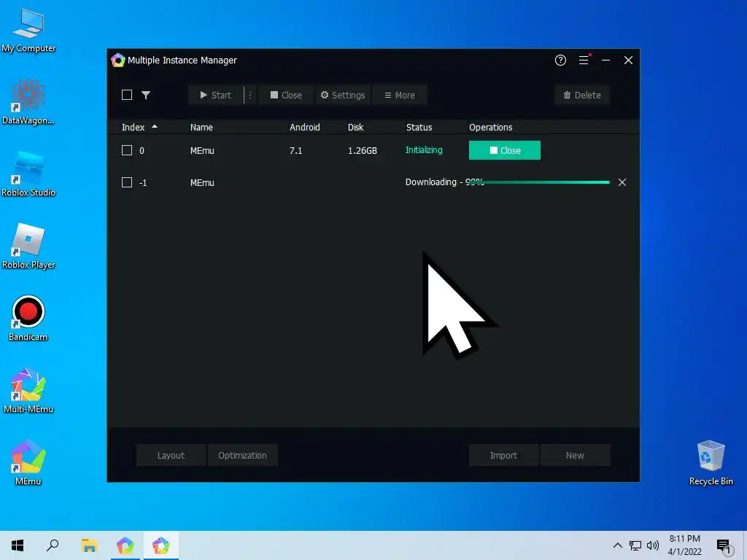747x560 pixels.
Task: Open the hamburger menu in title bar
Action: (x=584, y=60)
